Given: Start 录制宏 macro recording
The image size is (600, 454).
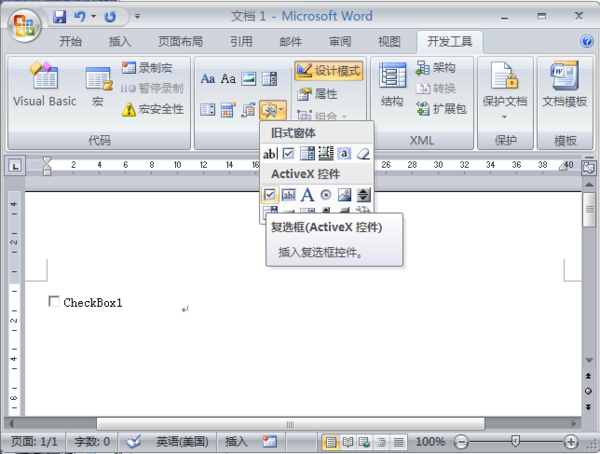Looking at the screenshot, I should pos(147,68).
